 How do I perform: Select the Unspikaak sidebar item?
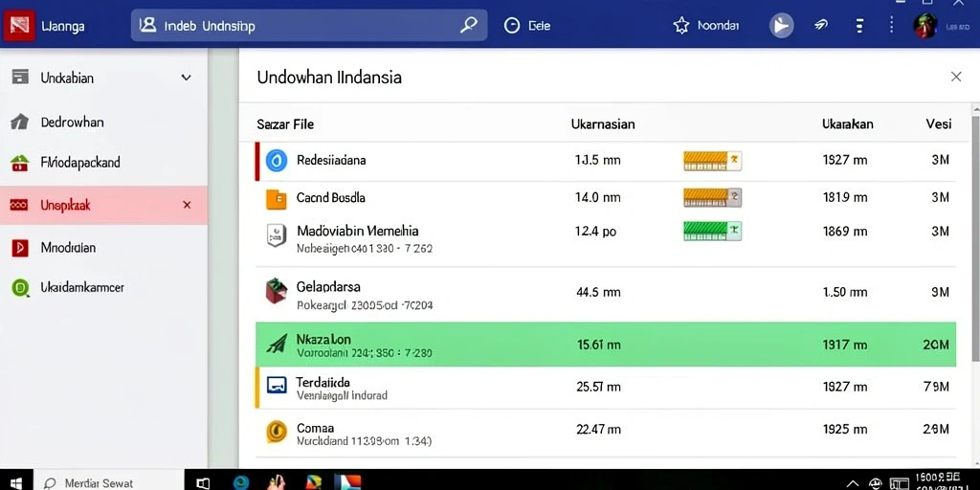click(x=103, y=205)
